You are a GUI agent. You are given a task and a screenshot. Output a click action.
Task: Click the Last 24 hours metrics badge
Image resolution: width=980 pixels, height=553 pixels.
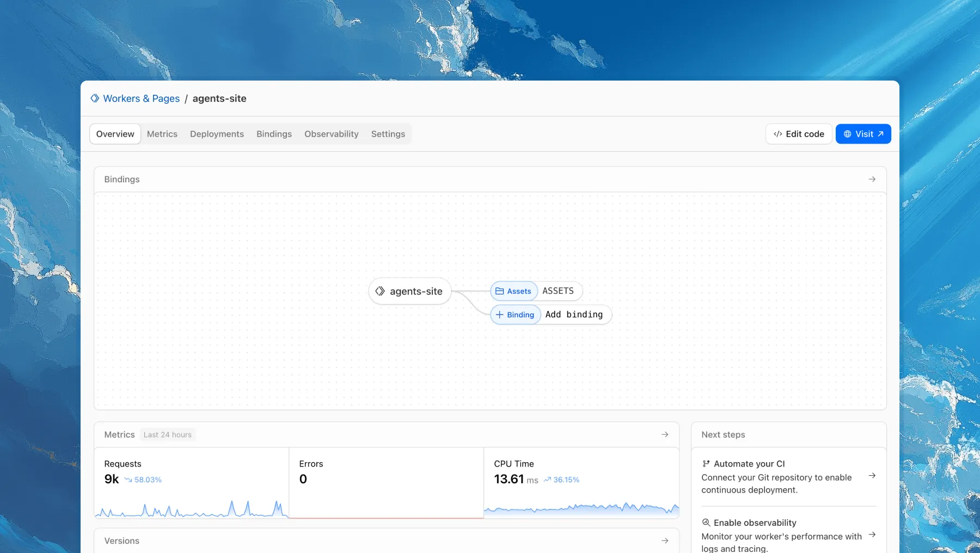[x=167, y=434]
